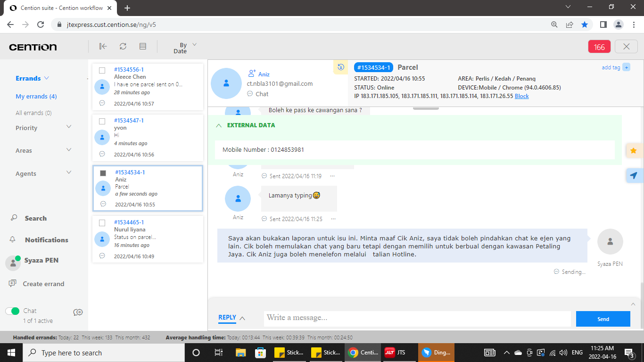The width and height of the screenshot is (644, 362).
Task: Click the add contact icon beside Aniz
Action: [x=252, y=74]
